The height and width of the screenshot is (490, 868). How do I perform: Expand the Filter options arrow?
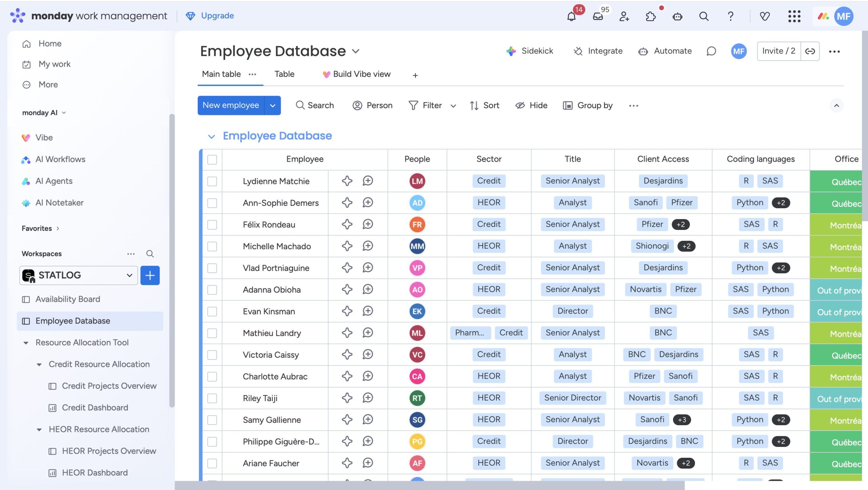pyautogui.click(x=453, y=106)
